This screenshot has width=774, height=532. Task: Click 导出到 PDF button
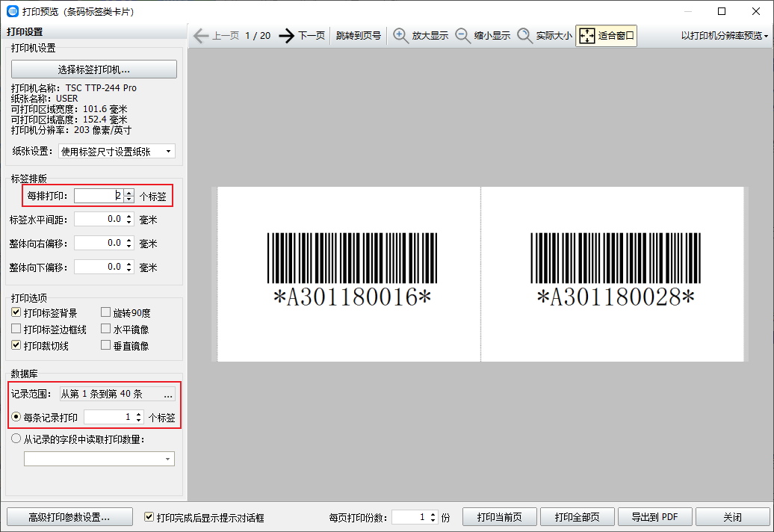(x=655, y=517)
